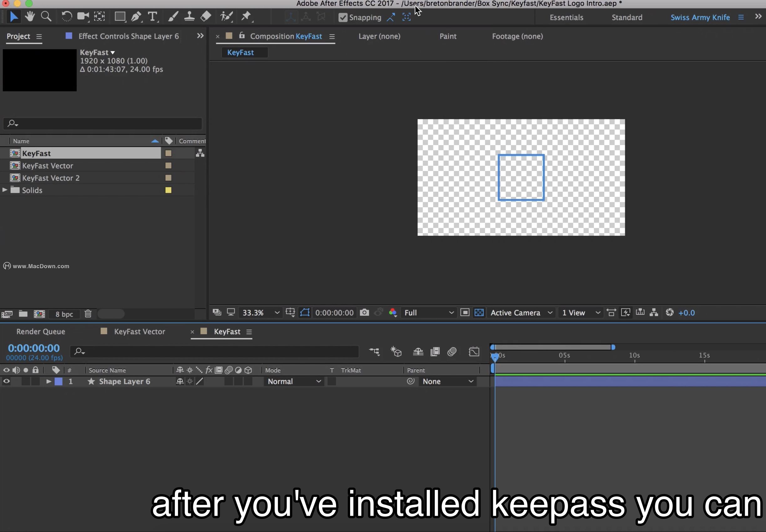Open the Graph Editor in timeline

click(x=474, y=352)
